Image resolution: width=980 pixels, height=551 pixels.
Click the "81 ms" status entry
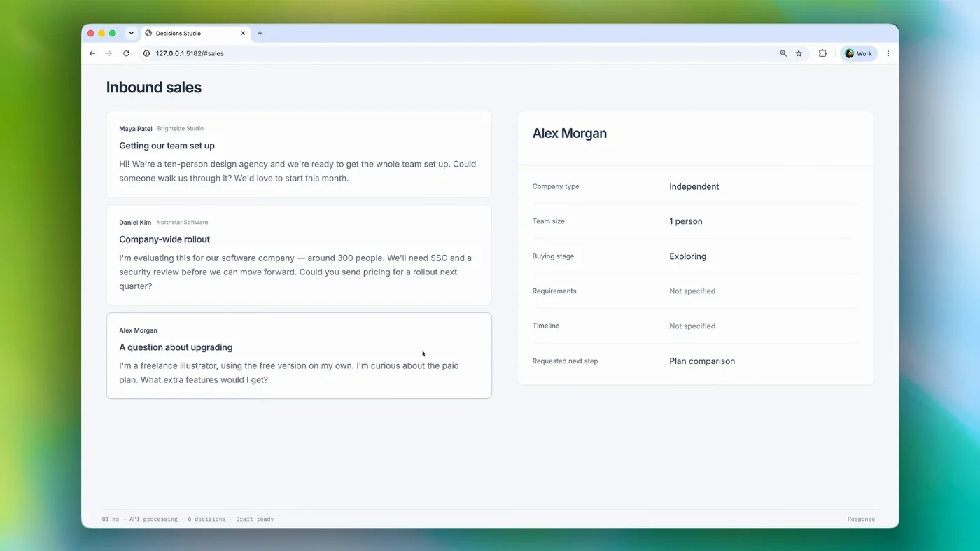coord(111,519)
